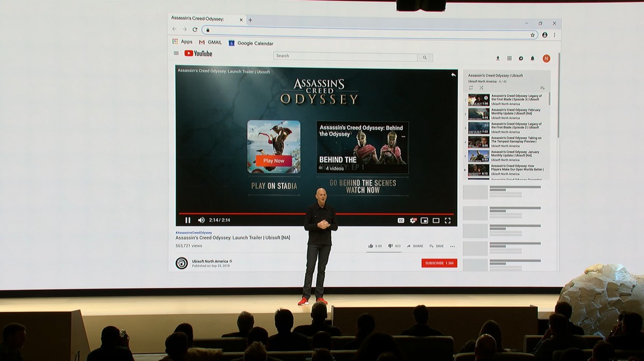Image resolution: width=644 pixels, height=361 pixels.
Task: Open the GMAIL bookmark
Action: [x=210, y=42]
